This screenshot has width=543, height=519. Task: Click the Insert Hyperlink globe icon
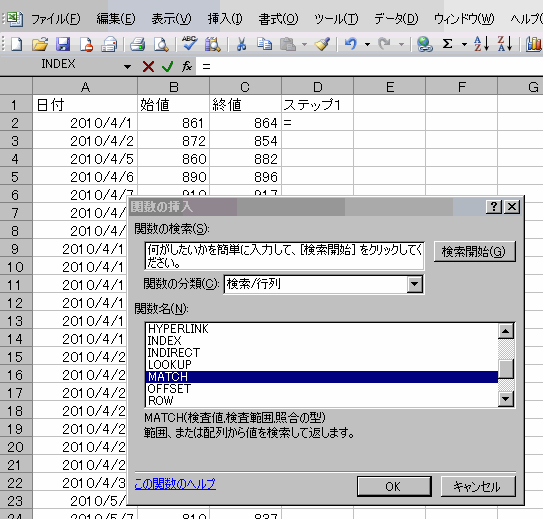425,44
